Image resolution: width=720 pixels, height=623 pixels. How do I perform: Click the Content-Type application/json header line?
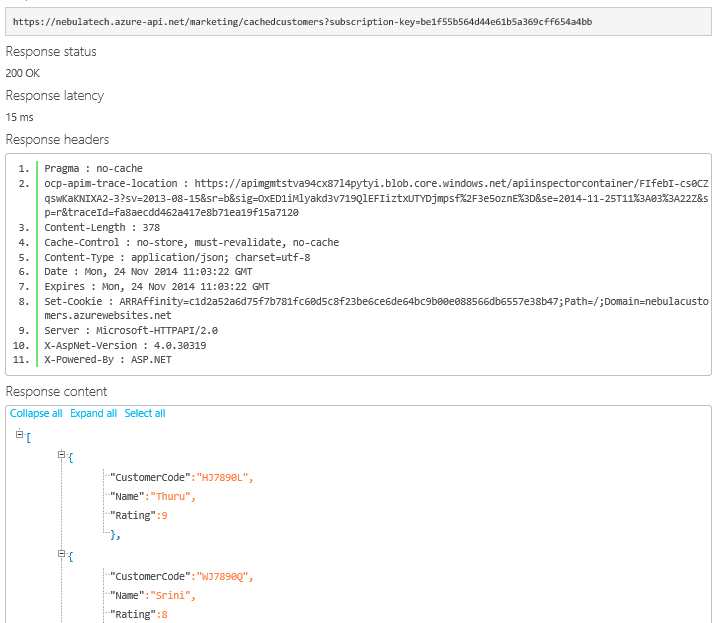coord(177,257)
